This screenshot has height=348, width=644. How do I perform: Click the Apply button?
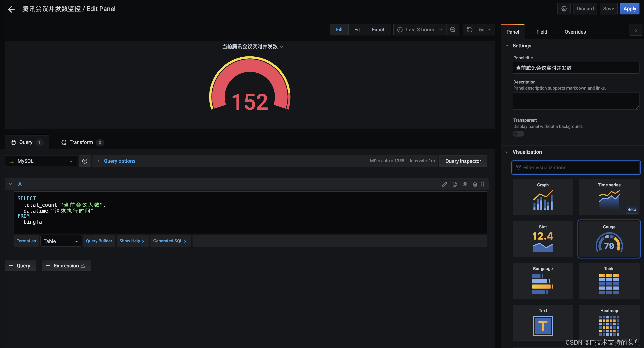click(x=630, y=9)
